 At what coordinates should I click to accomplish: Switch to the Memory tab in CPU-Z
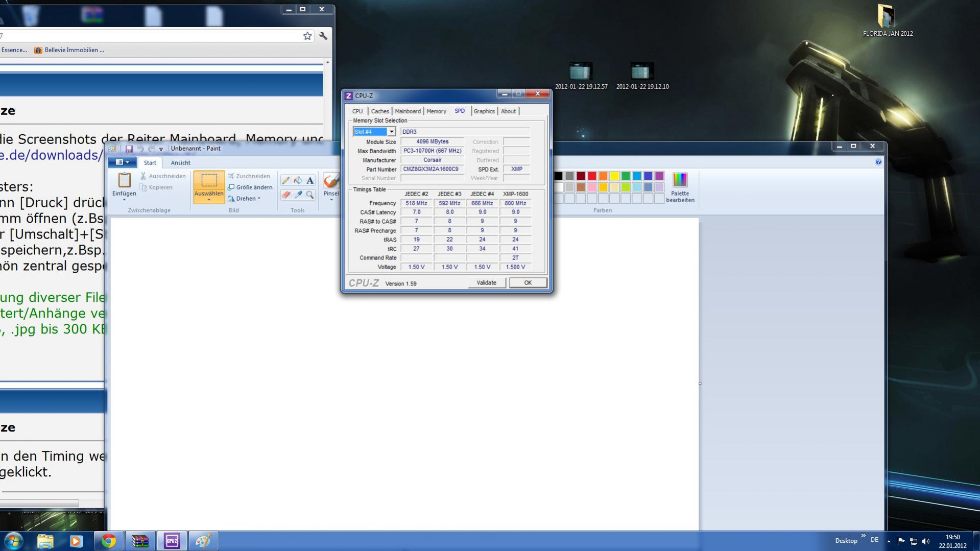click(x=436, y=111)
